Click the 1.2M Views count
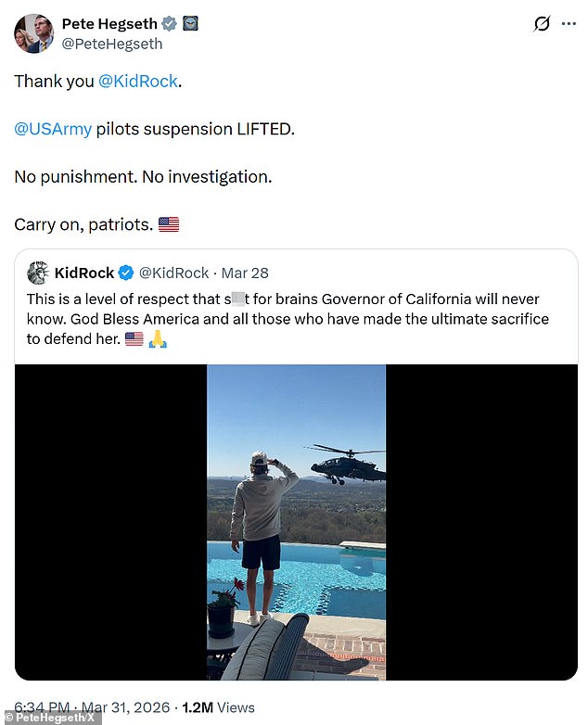 tap(219, 707)
